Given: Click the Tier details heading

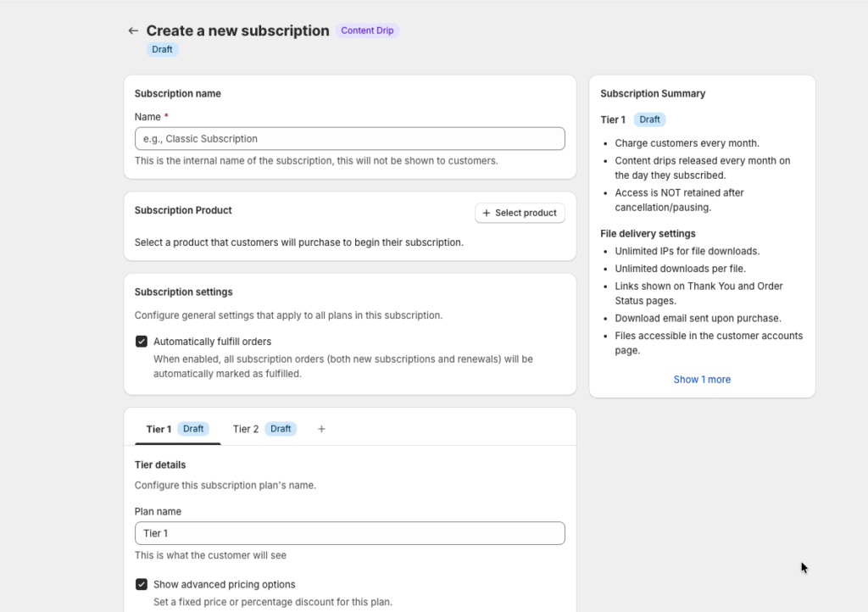Looking at the screenshot, I should (x=160, y=465).
